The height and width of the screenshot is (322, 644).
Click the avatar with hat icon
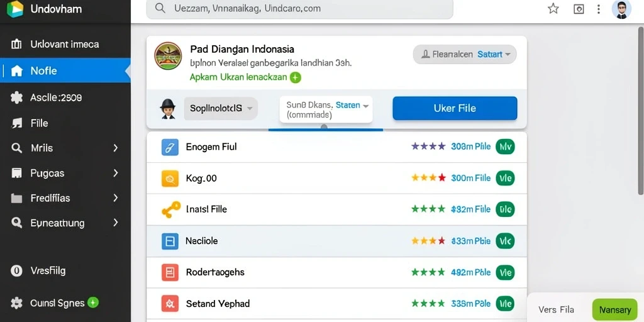coord(167,109)
